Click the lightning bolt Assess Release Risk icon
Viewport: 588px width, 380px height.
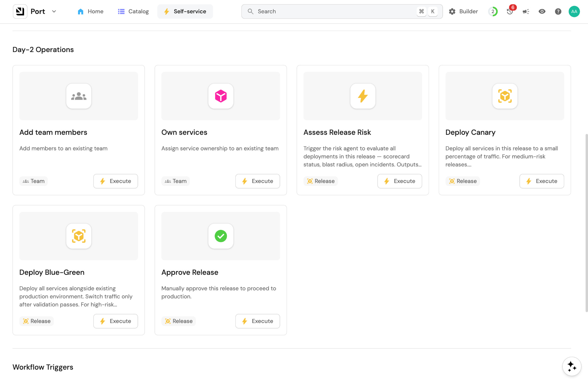click(363, 96)
